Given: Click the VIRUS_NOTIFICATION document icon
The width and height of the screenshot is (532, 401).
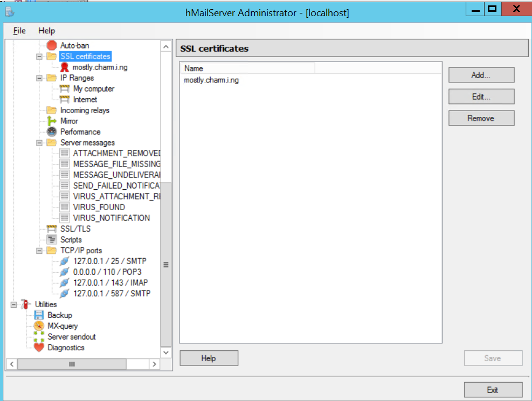Looking at the screenshot, I should tap(65, 218).
